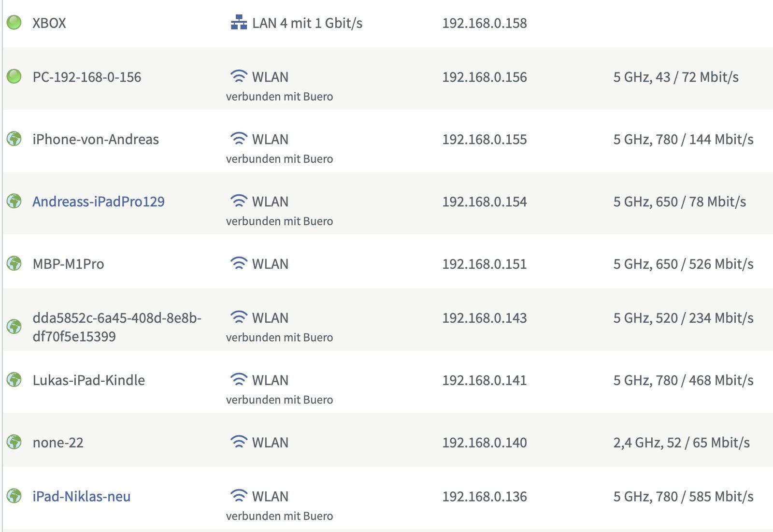Open the Andreass-iPadPro129 device link

click(x=99, y=201)
